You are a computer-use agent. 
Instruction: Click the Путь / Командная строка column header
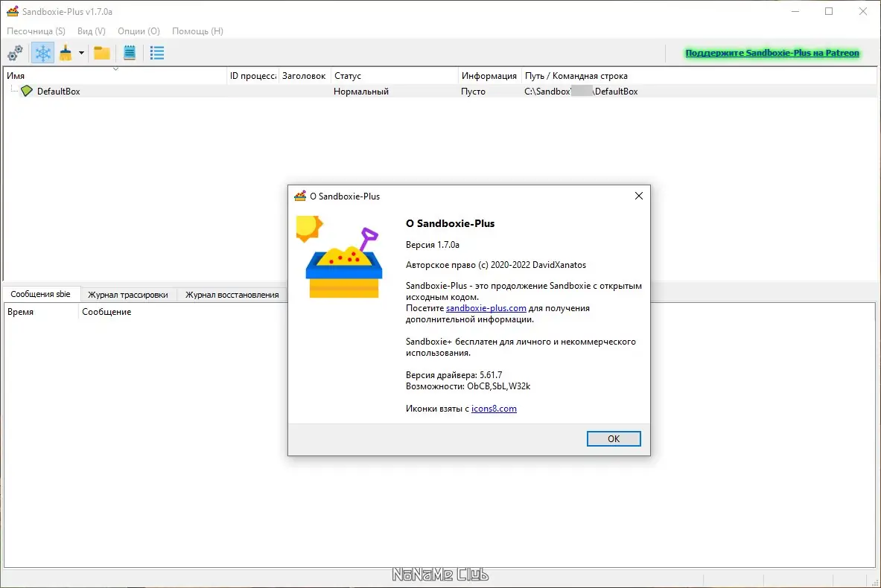[699, 76]
